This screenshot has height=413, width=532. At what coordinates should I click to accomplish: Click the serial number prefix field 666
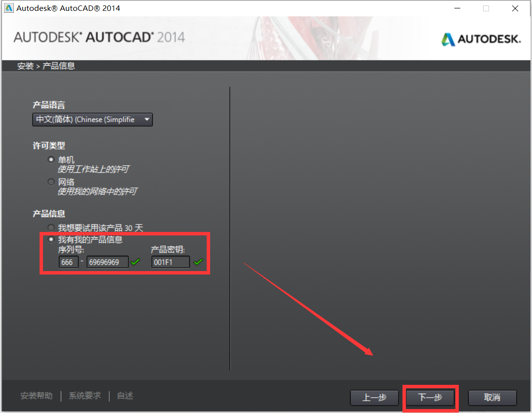pos(69,262)
